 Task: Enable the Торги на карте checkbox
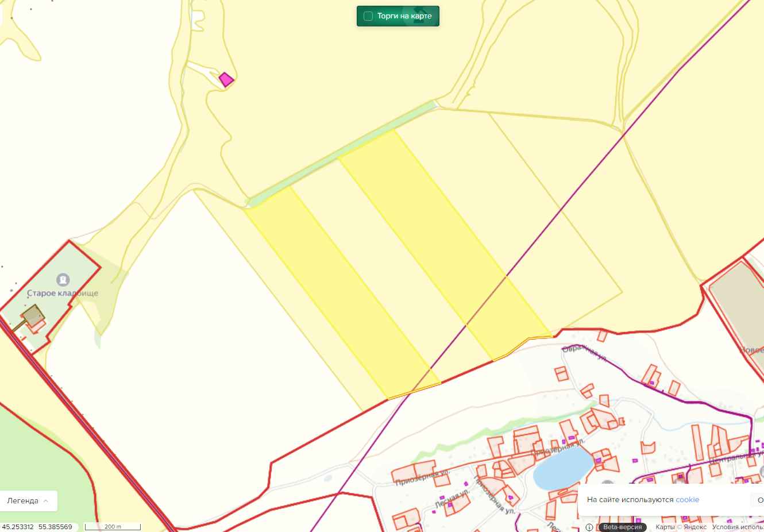(x=368, y=16)
